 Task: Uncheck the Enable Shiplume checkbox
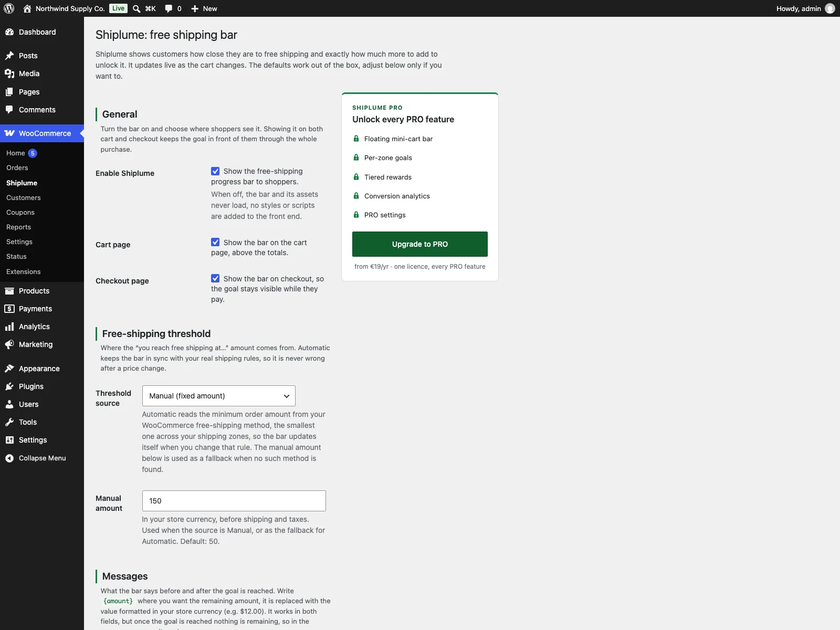coord(215,171)
